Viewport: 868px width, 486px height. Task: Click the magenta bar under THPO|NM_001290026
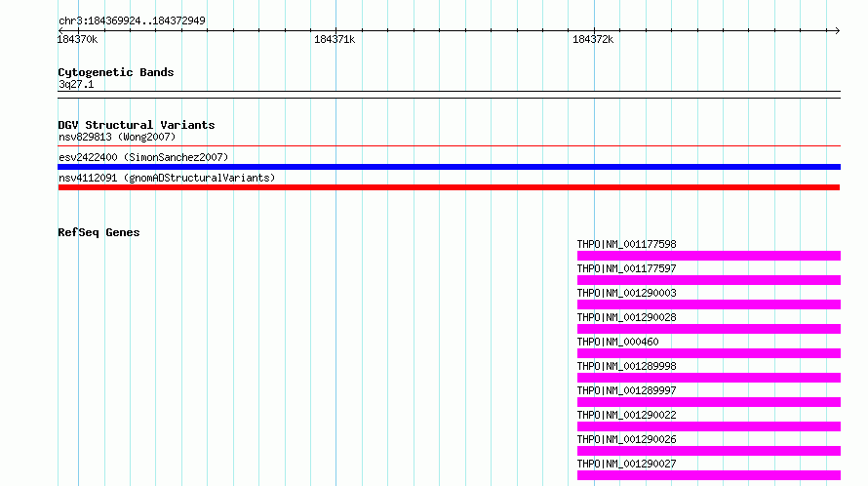[709, 451]
